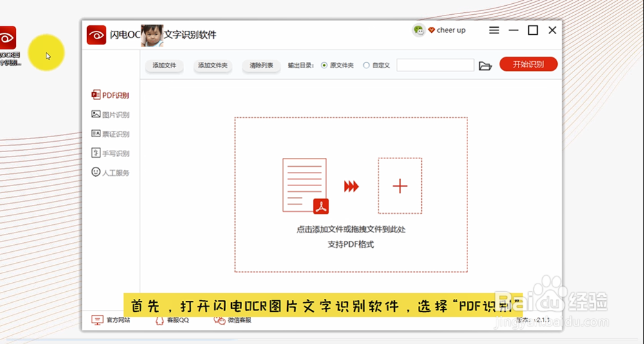Open the hamburger menu icon
Screen dimensions: 644x344
(494, 30)
